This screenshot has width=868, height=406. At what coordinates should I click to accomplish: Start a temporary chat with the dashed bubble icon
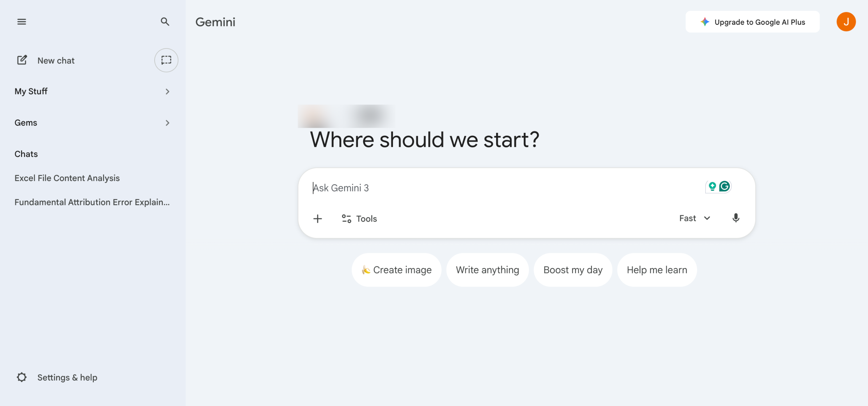[166, 60]
